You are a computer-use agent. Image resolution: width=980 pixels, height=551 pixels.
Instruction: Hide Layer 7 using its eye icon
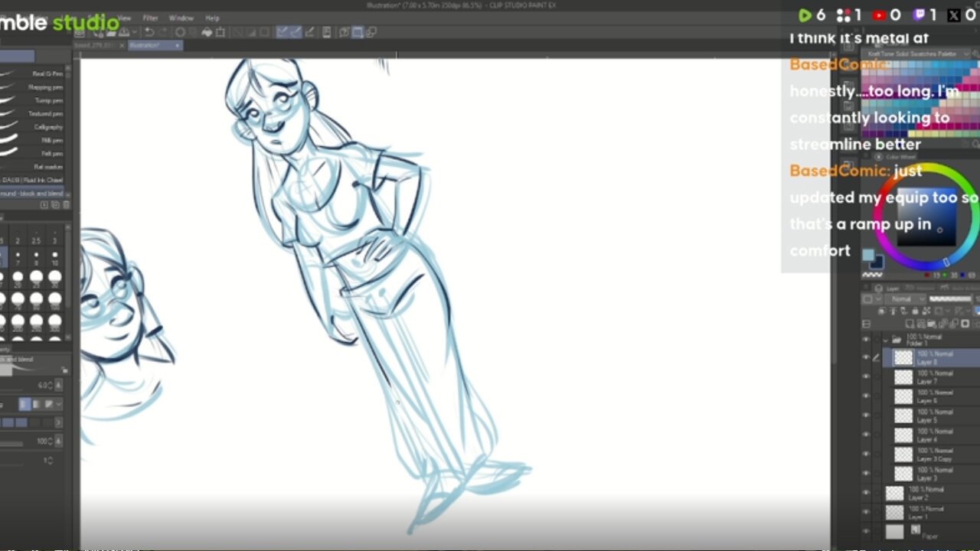866,377
